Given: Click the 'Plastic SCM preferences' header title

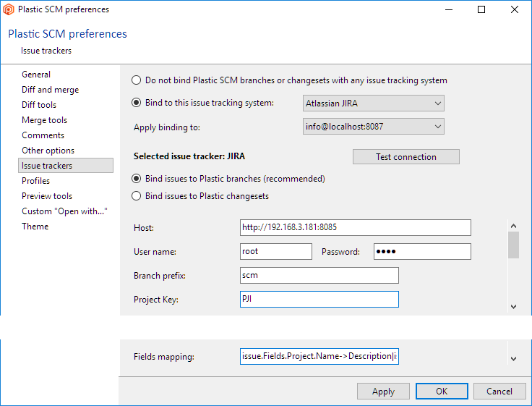Looking at the screenshot, I should 67,33.
